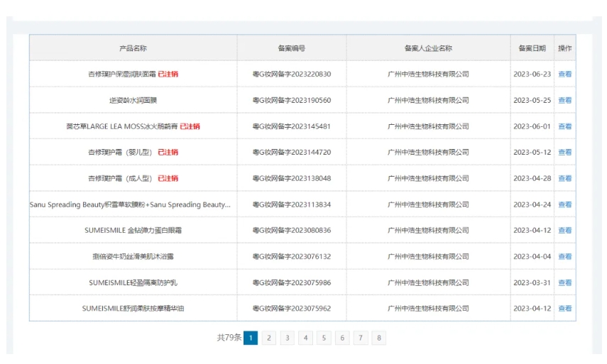Click filing number 粤G妆网备字2023080836
607x364 pixels.
(x=292, y=230)
